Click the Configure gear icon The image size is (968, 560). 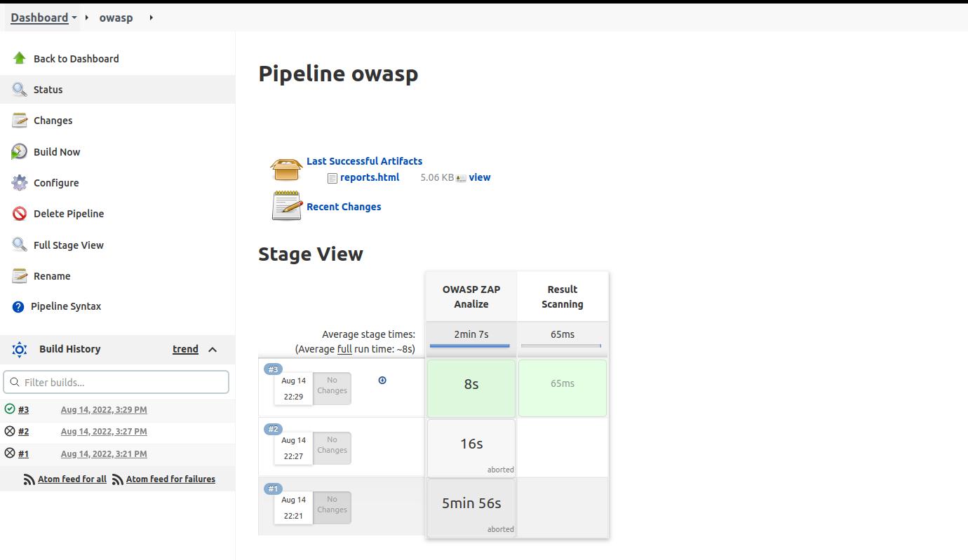pos(19,183)
